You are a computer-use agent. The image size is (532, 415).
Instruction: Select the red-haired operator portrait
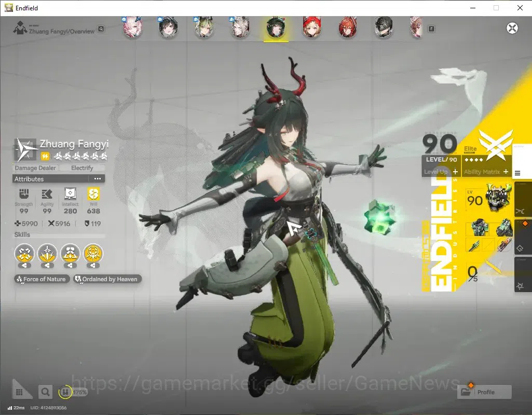pyautogui.click(x=347, y=27)
